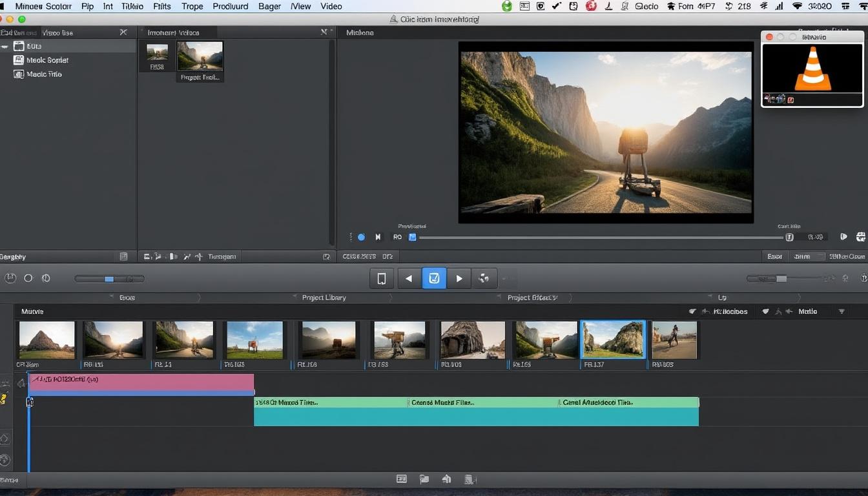
Task: Click the red circular icon in the menu bar
Action: point(591,6)
